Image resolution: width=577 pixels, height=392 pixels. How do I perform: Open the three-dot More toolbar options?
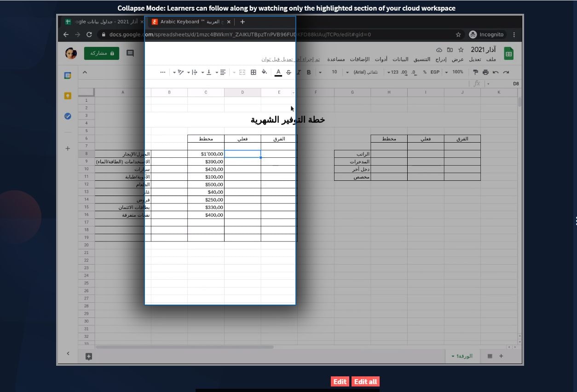tap(162, 72)
